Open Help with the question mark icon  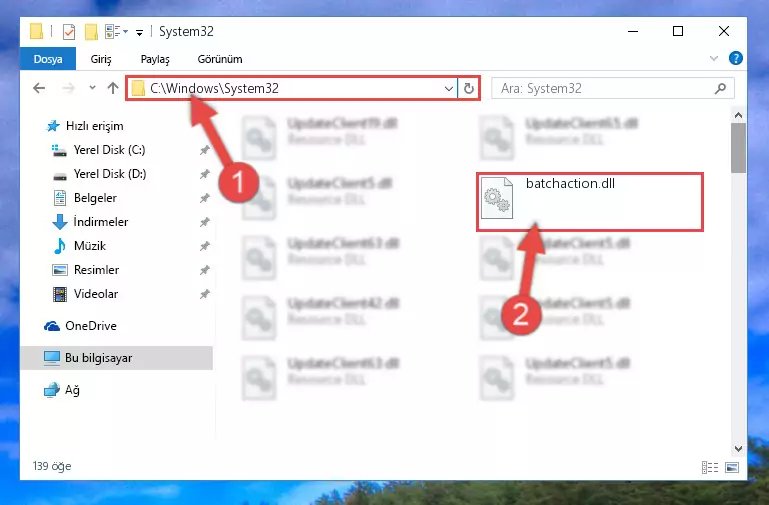pos(735,58)
